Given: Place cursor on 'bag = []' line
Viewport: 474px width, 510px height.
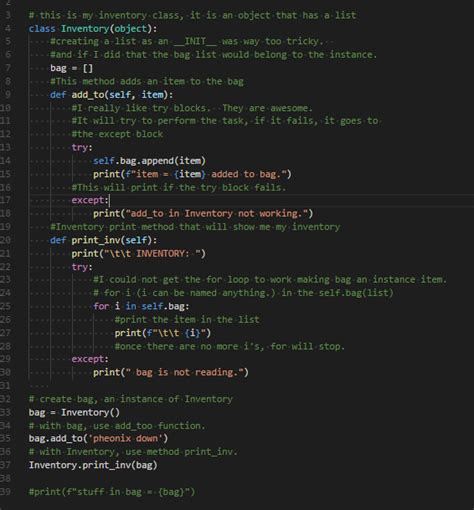Looking at the screenshot, I should pyautogui.click(x=71, y=68).
